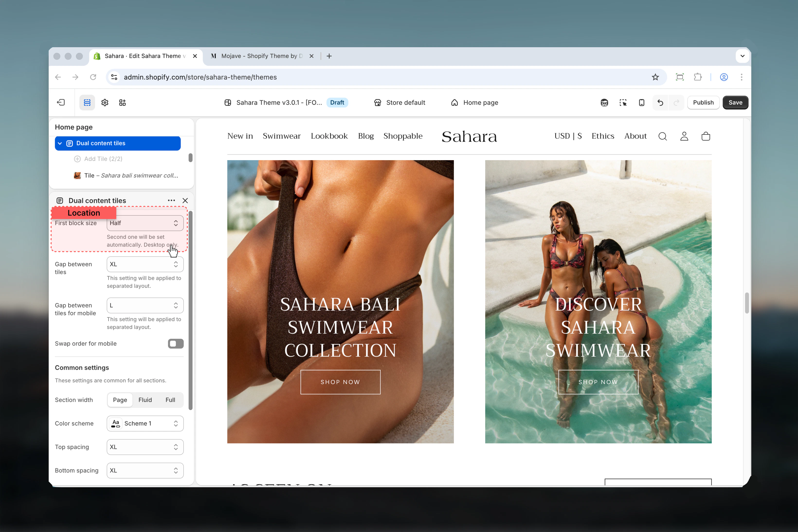Select Page section width option
The height and width of the screenshot is (532, 798).
pos(120,400)
